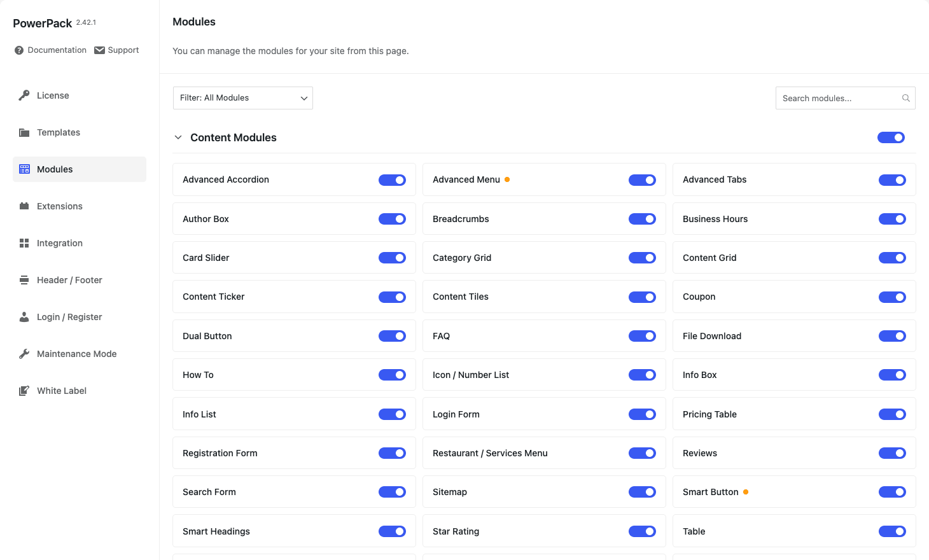Image resolution: width=929 pixels, height=560 pixels.
Task: Go to the Templates section
Action: (x=80, y=132)
